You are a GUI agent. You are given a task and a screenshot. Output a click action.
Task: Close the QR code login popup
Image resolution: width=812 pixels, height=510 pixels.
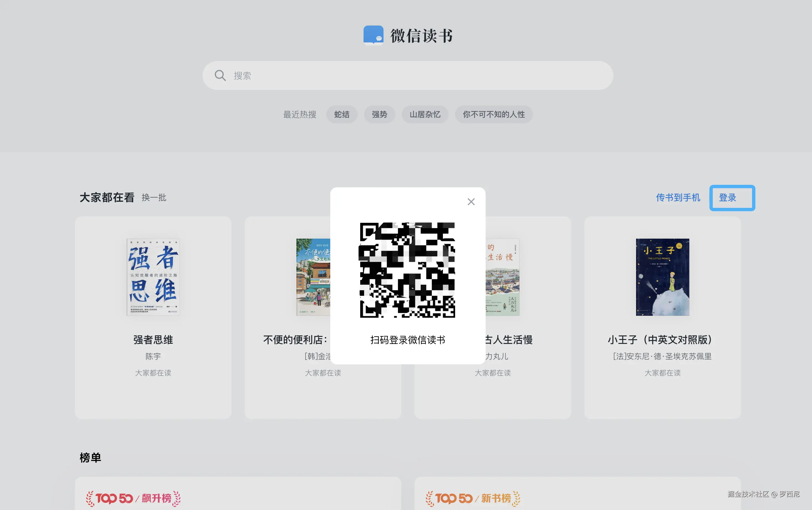click(x=471, y=201)
